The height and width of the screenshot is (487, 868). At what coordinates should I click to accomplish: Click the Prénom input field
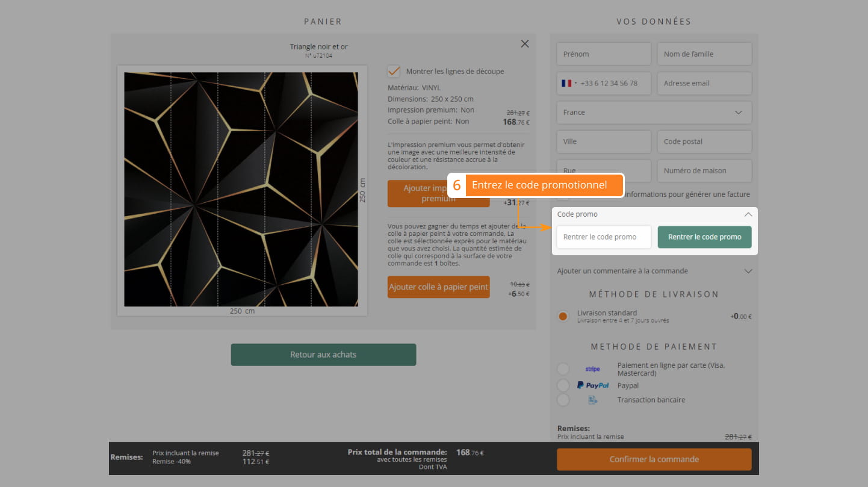(603, 54)
